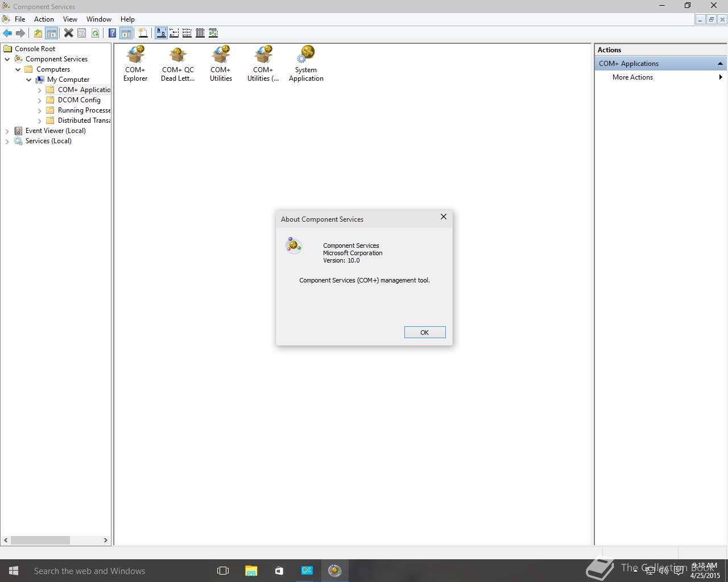
Task: Select My Computer in the tree
Action: pyautogui.click(x=68, y=80)
